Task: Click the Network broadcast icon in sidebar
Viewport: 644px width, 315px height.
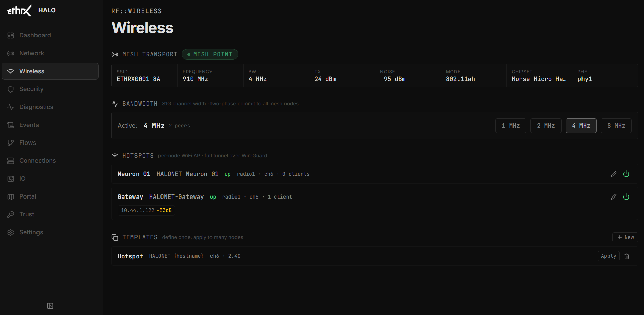Action: click(11, 53)
